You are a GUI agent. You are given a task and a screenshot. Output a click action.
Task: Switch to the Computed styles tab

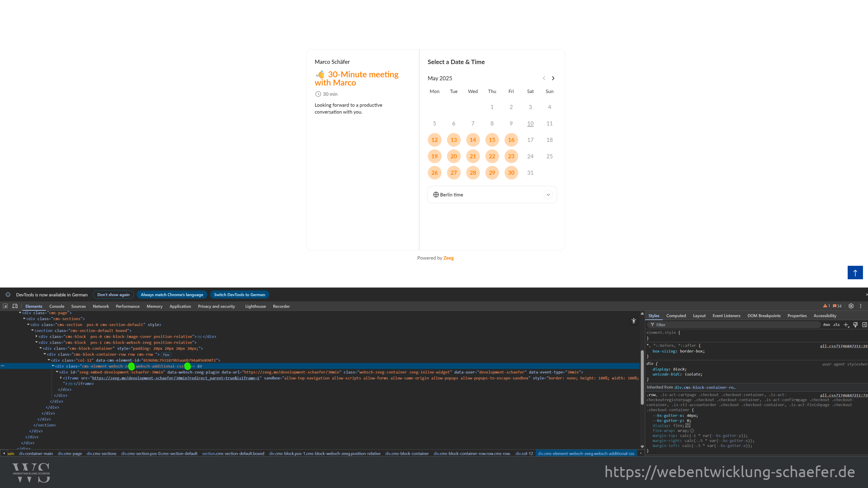[x=676, y=316]
